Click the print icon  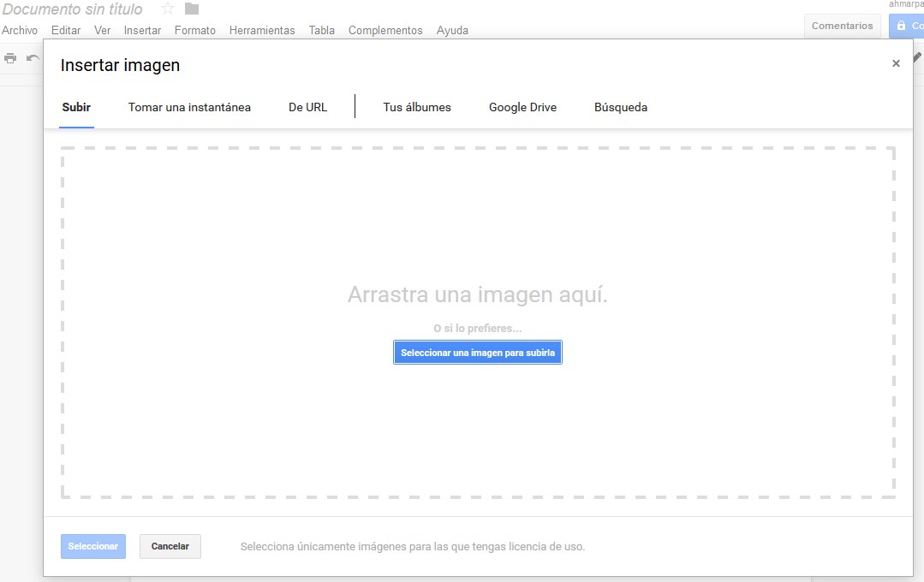[x=9, y=57]
